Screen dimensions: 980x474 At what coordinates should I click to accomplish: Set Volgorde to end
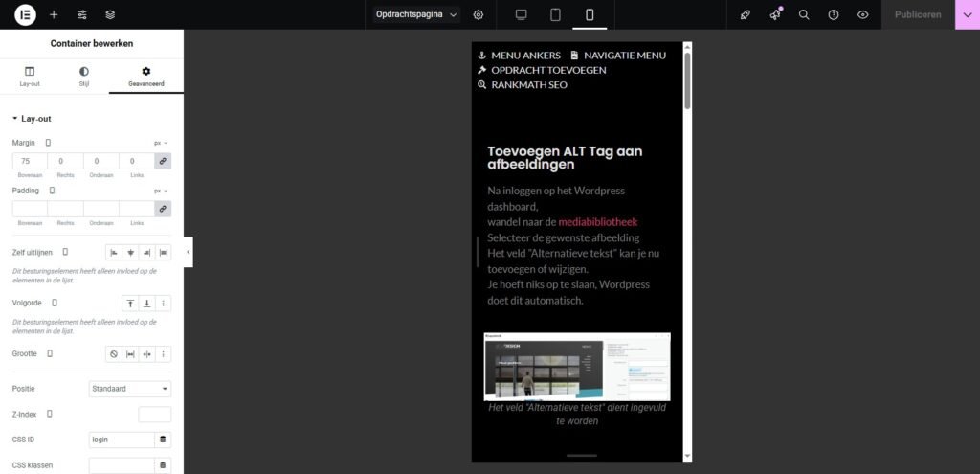[x=146, y=304]
